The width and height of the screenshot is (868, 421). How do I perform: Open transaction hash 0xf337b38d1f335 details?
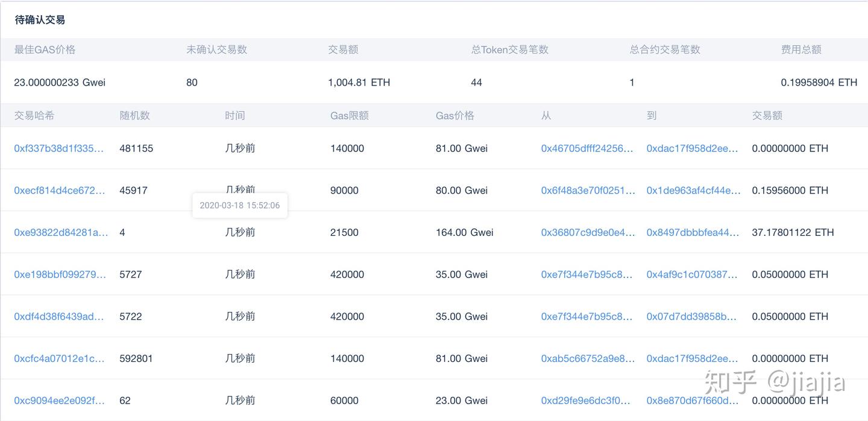[x=58, y=148]
